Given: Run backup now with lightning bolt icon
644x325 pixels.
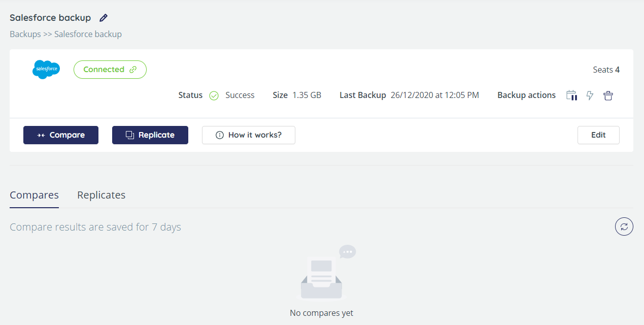Looking at the screenshot, I should pos(590,95).
